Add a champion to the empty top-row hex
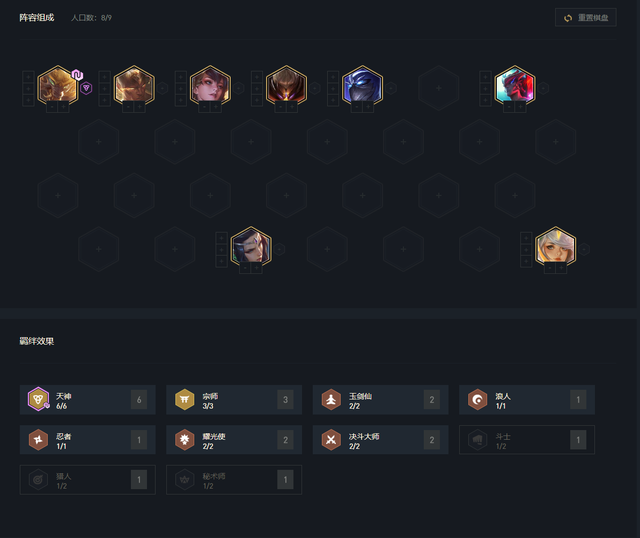This screenshot has height=538, width=640. [438, 88]
